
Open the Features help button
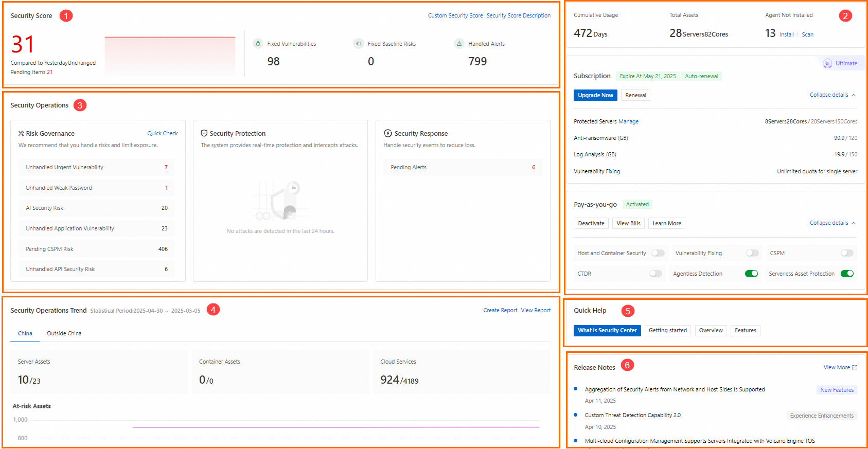coord(746,330)
